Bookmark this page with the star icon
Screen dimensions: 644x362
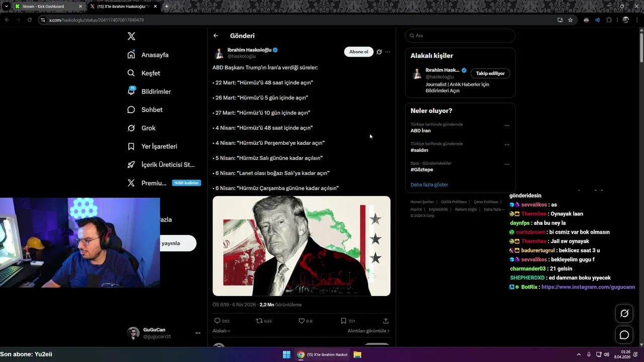tap(571, 20)
